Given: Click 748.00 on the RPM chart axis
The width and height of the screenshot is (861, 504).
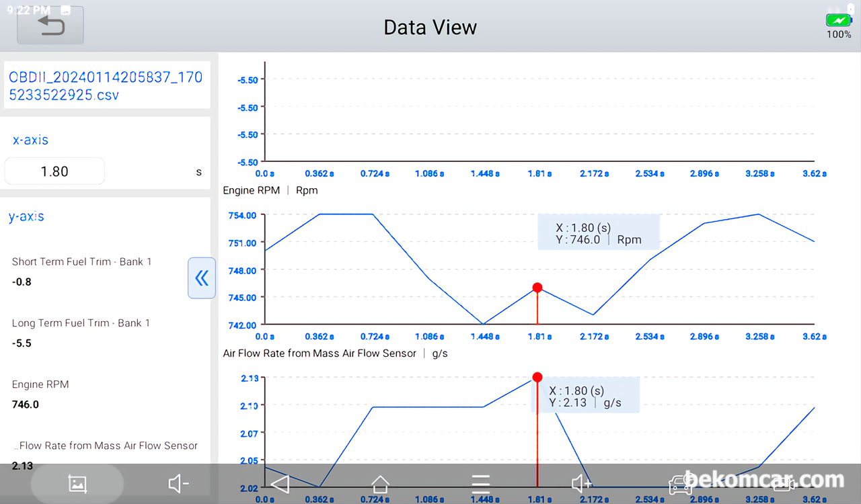Looking at the screenshot, I should click(242, 270).
